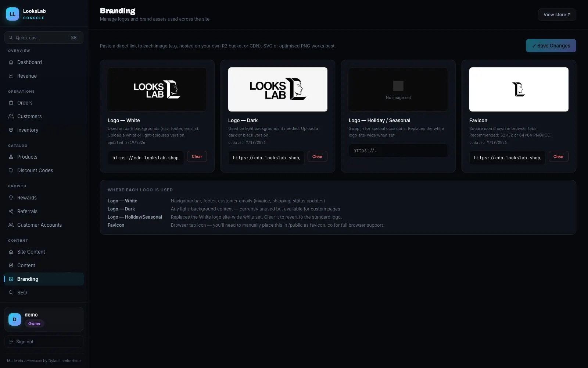588x368 pixels.
Task: Open View store link
Action: tap(557, 15)
